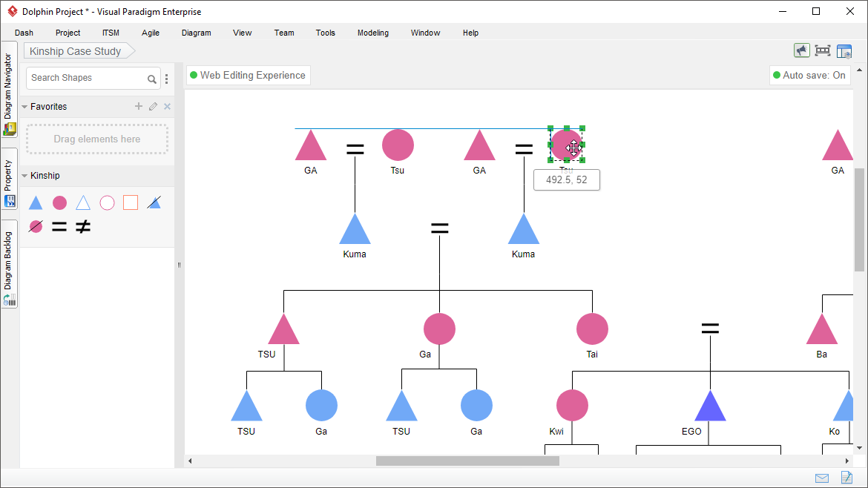
Task: Select the Tai circle in the diagram
Action: click(x=592, y=329)
